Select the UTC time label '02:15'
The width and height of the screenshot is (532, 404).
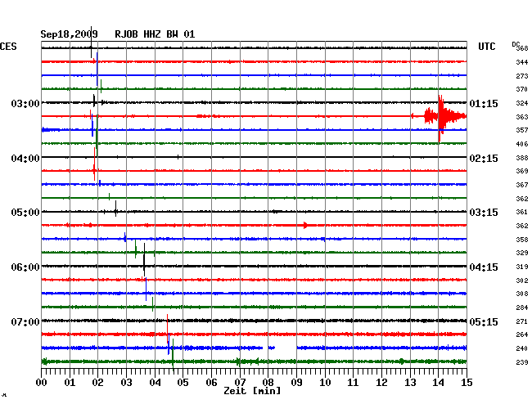tap(484, 159)
